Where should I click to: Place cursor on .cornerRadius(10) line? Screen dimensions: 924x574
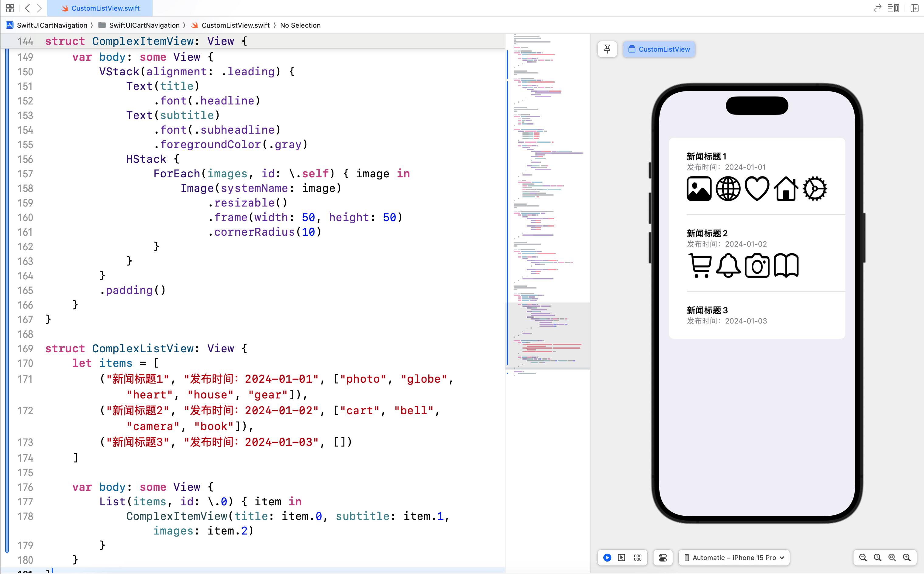pyautogui.click(x=264, y=232)
